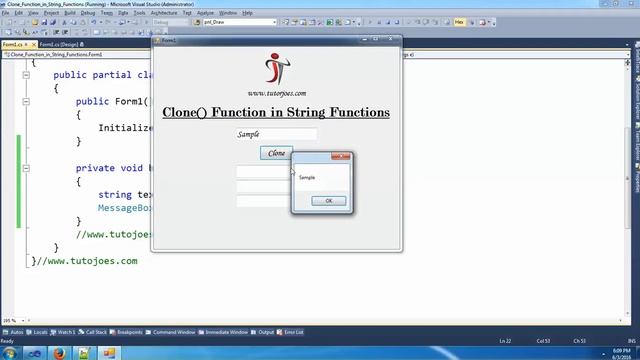This screenshot has width=640, height=360.
Task: Open the Edit menu
Action: click(18, 13)
